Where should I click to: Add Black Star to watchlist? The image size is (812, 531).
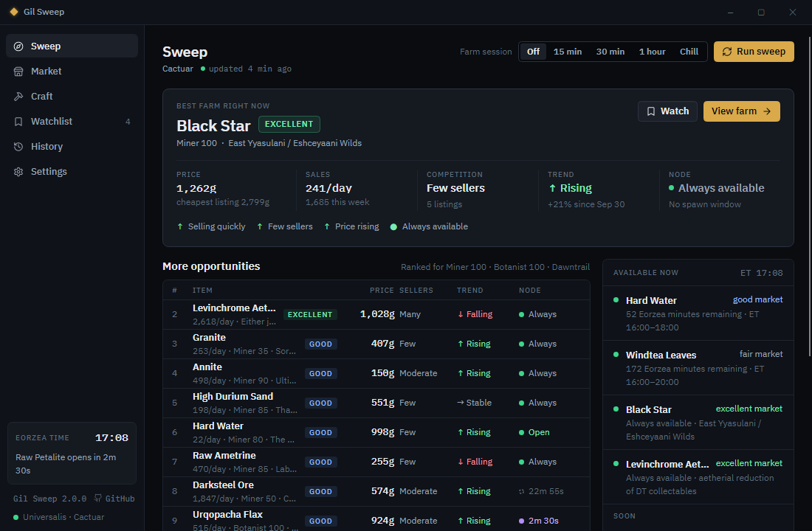pos(667,111)
